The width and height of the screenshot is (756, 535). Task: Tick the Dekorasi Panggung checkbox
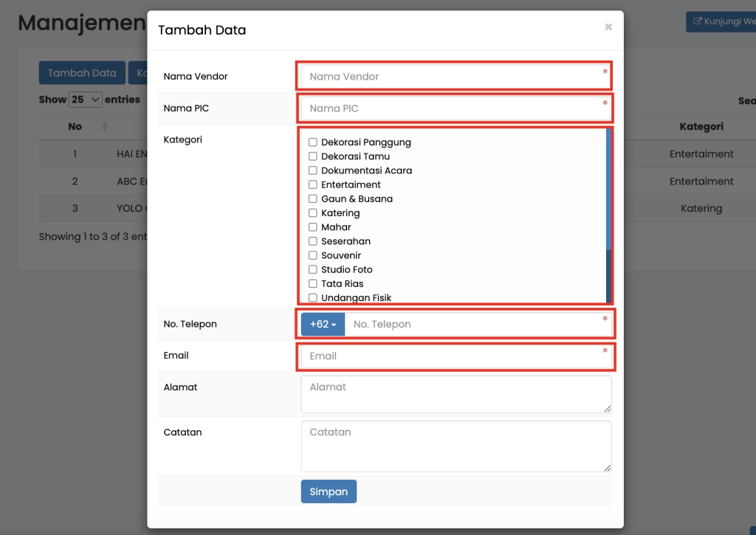(313, 142)
